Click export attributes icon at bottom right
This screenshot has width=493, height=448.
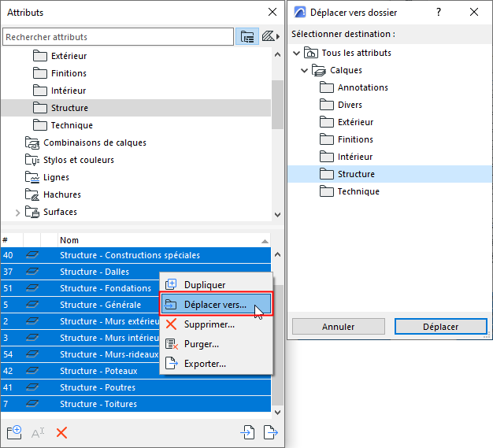point(271,432)
